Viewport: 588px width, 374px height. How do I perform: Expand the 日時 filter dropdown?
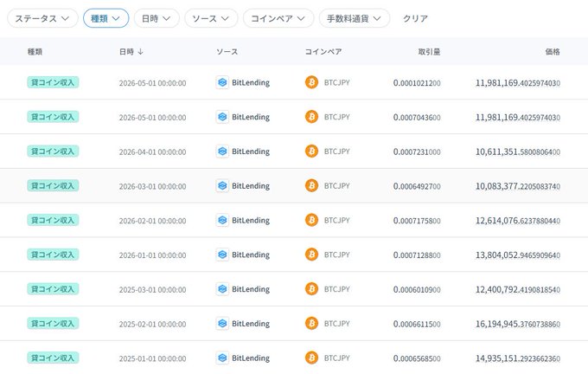157,18
